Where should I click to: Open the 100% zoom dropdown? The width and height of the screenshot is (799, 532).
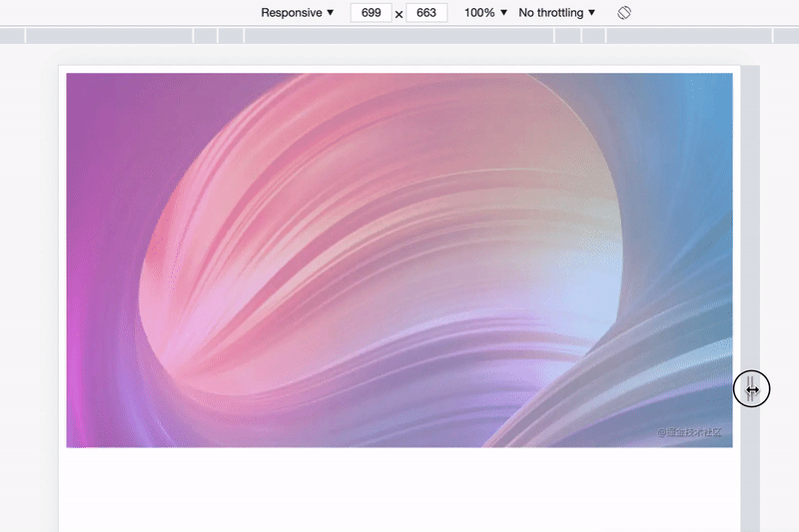[485, 13]
